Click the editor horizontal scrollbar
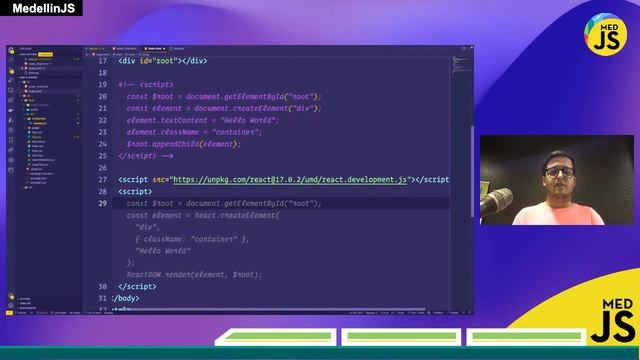Image resolution: width=640 pixels, height=360 pixels. coord(269,309)
